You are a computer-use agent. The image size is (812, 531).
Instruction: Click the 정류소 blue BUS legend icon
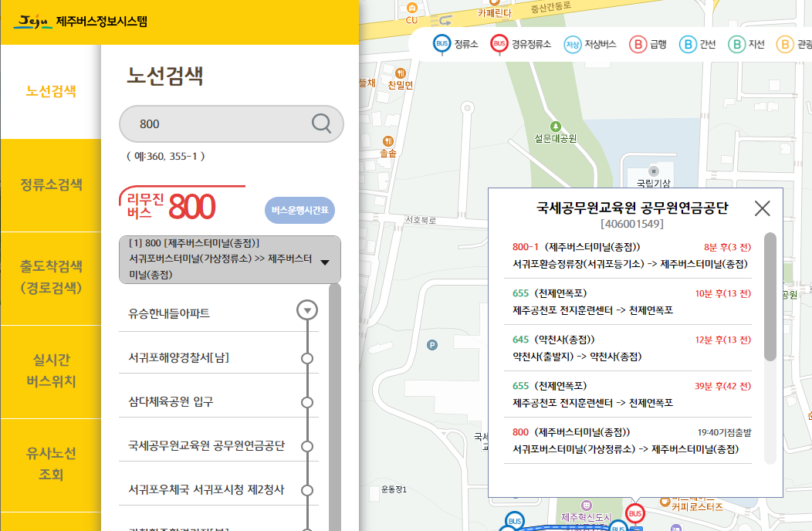pyautogui.click(x=442, y=44)
